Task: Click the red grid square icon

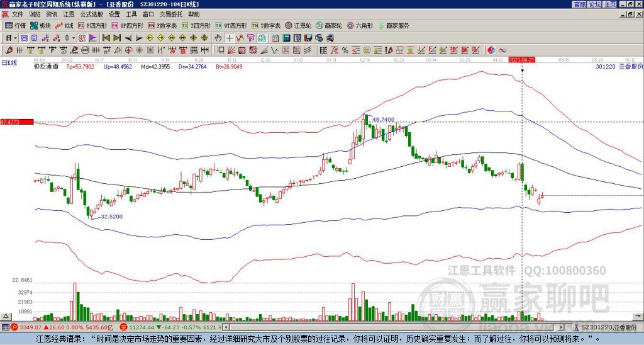Action: click(285, 50)
